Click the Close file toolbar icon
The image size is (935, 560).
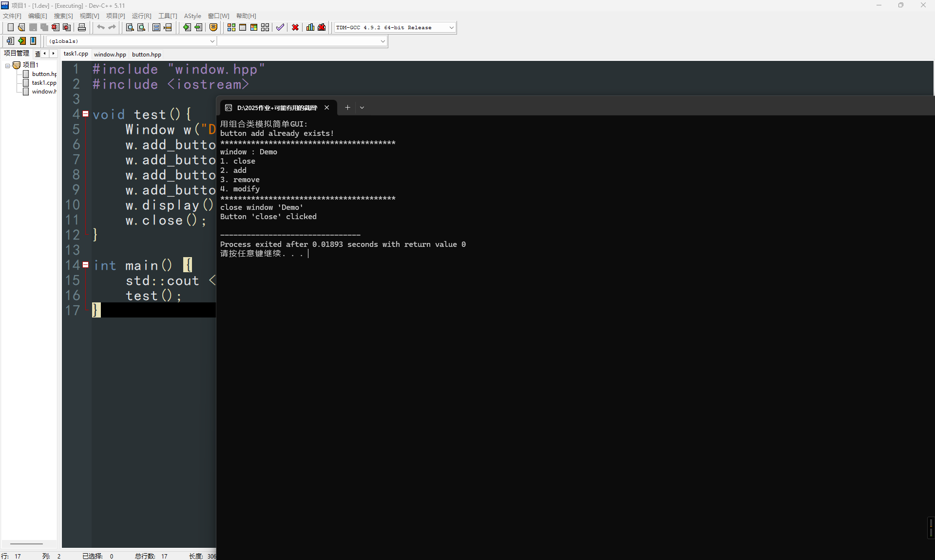point(56,27)
